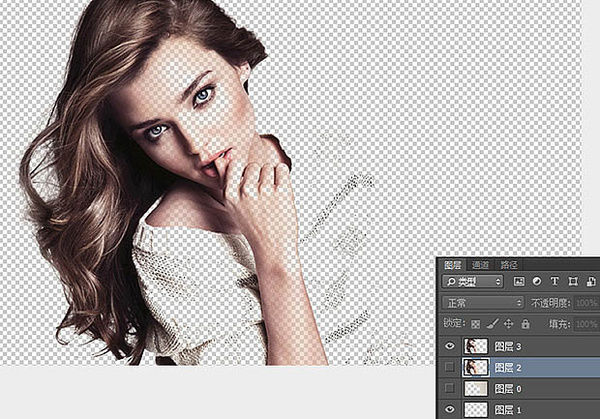Click lock position move icon

508,324
